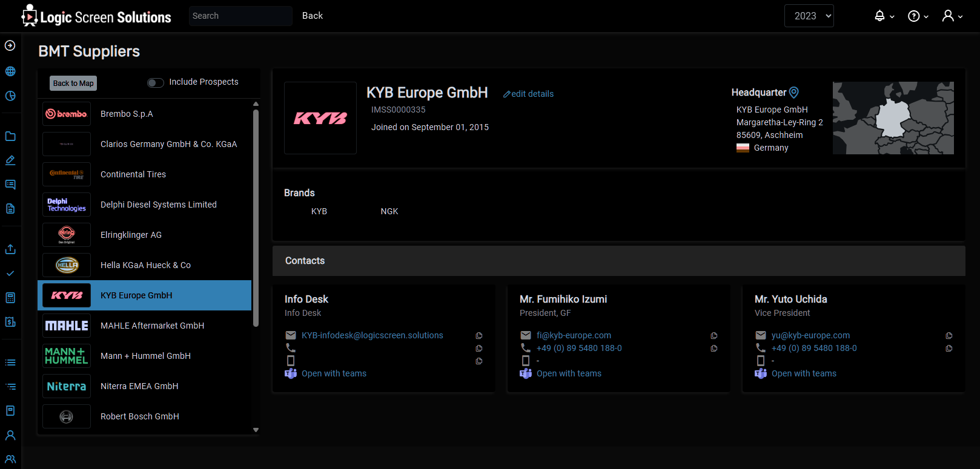This screenshot has width=980, height=469.
Task: Open the pie chart icon in the sidebar
Action: tap(10, 96)
